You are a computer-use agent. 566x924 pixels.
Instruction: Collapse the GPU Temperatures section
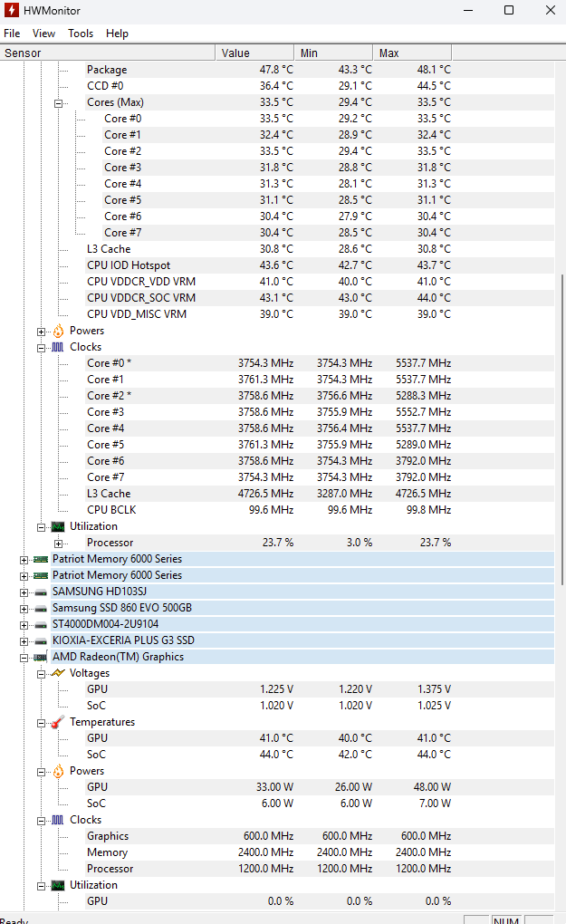coord(42,723)
